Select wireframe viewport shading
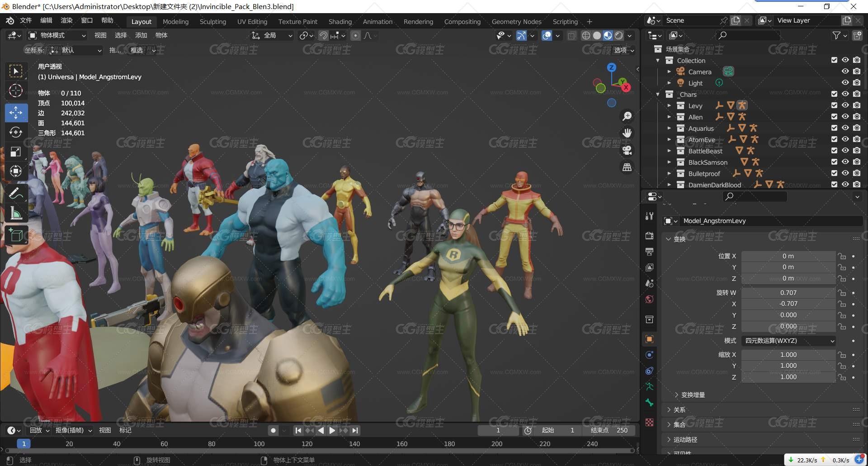Image resolution: width=868 pixels, height=466 pixels. point(586,35)
